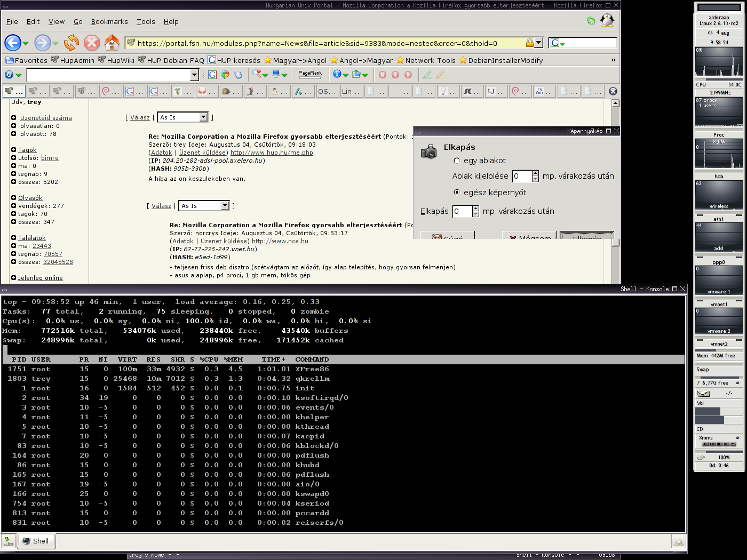Click the 'Ablak kijelölése' delay number field

tap(522, 176)
